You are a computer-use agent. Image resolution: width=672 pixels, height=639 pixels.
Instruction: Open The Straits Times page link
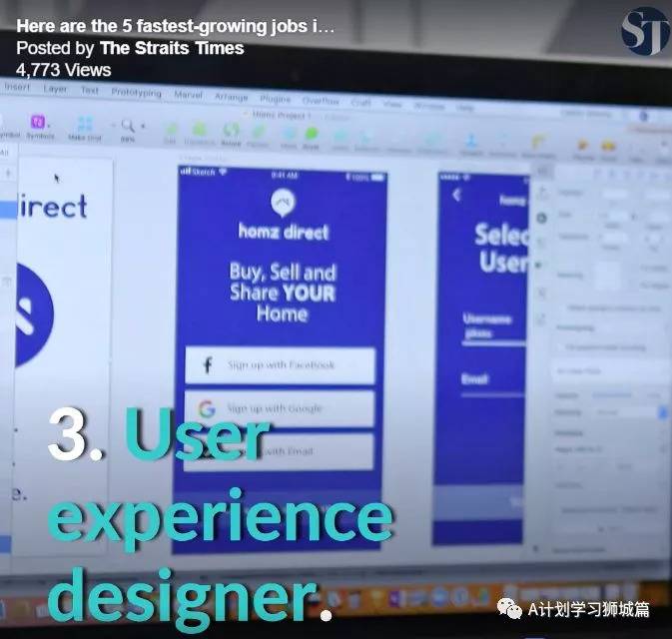[172, 48]
